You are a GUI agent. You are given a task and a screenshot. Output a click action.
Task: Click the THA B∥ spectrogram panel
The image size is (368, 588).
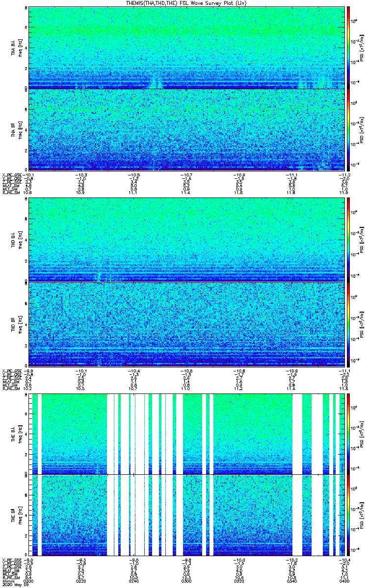[x=186, y=129]
